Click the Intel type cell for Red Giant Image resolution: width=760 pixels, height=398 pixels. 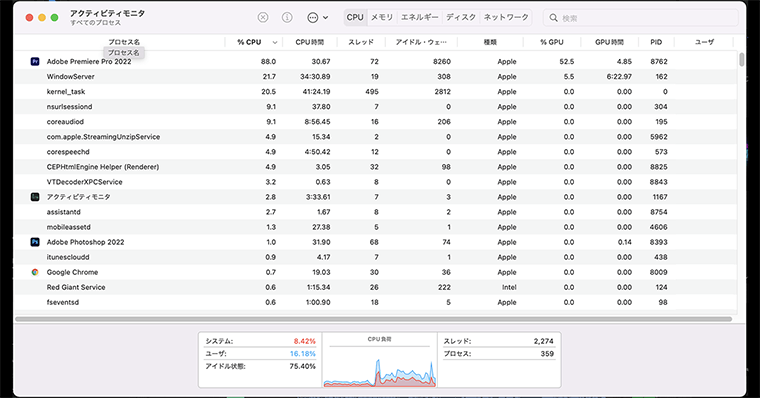coord(509,287)
